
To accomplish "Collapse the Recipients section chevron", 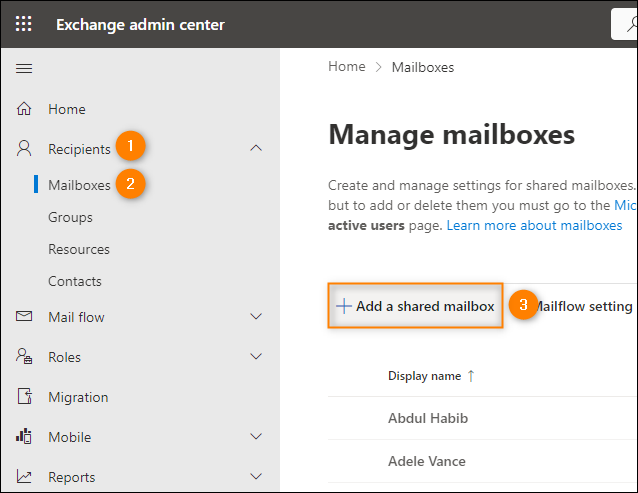I will pyautogui.click(x=256, y=148).
